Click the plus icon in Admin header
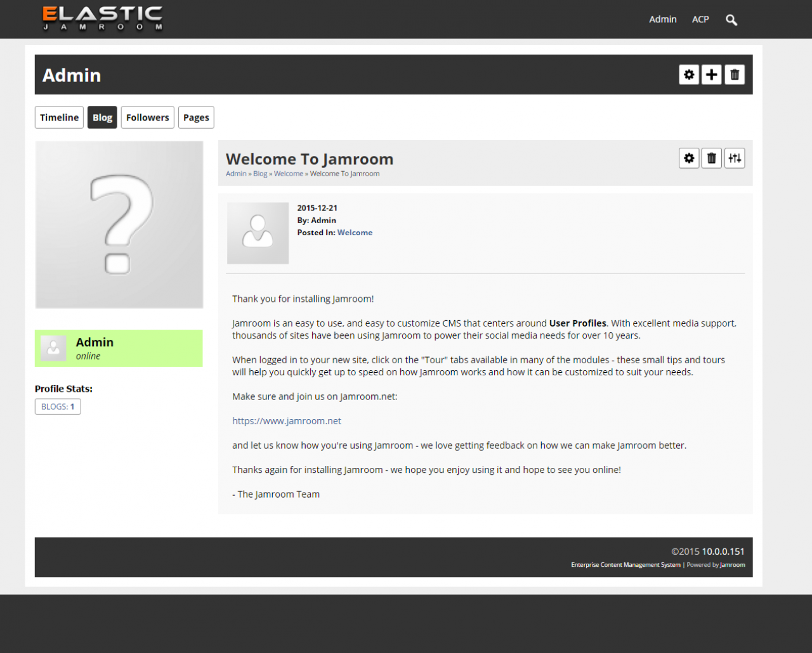812x653 pixels. (712, 75)
